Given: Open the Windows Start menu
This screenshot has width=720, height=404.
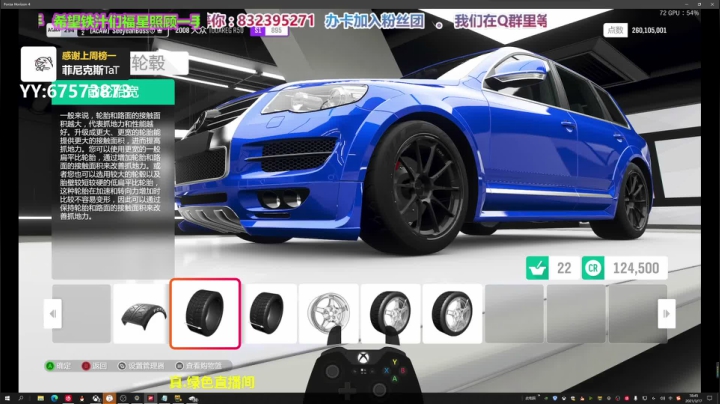Looking at the screenshot, I should click(7, 398).
